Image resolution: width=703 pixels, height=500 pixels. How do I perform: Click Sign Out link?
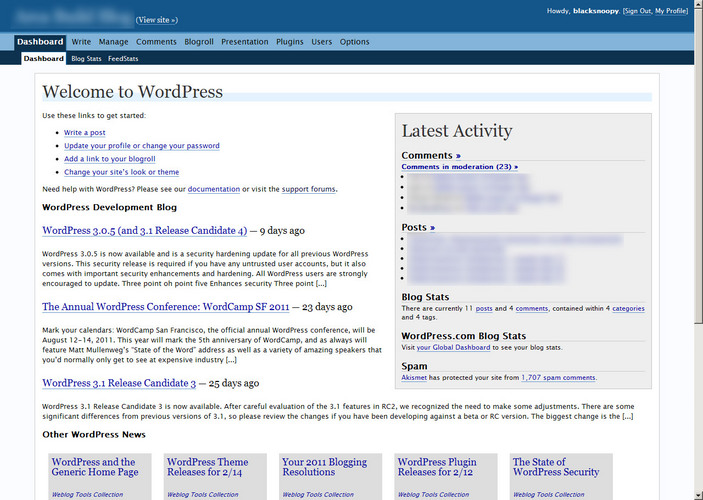[x=638, y=11]
